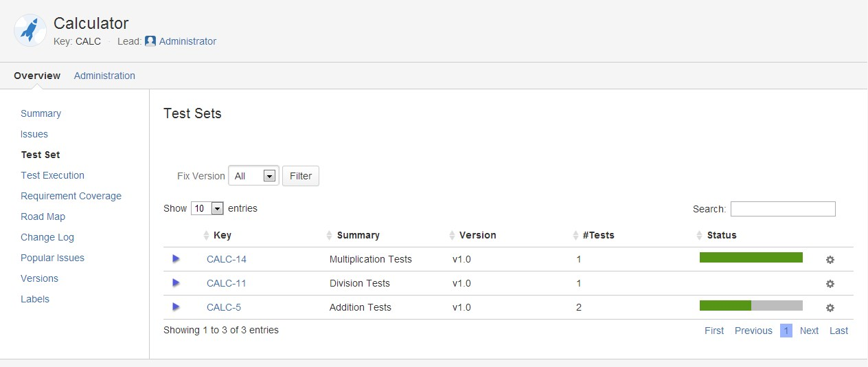Image resolution: width=868 pixels, height=367 pixels.
Task: Open Requirement Coverage in the sidebar
Action: pyautogui.click(x=71, y=196)
